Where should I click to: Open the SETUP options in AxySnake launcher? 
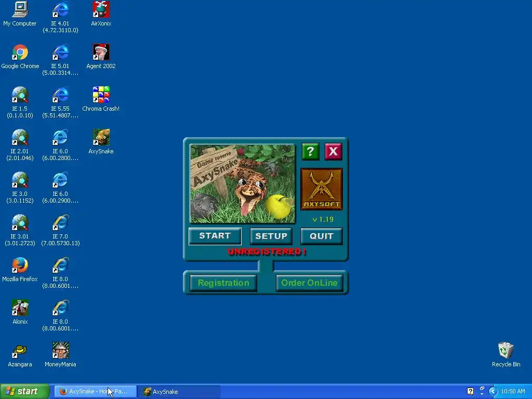(271, 236)
